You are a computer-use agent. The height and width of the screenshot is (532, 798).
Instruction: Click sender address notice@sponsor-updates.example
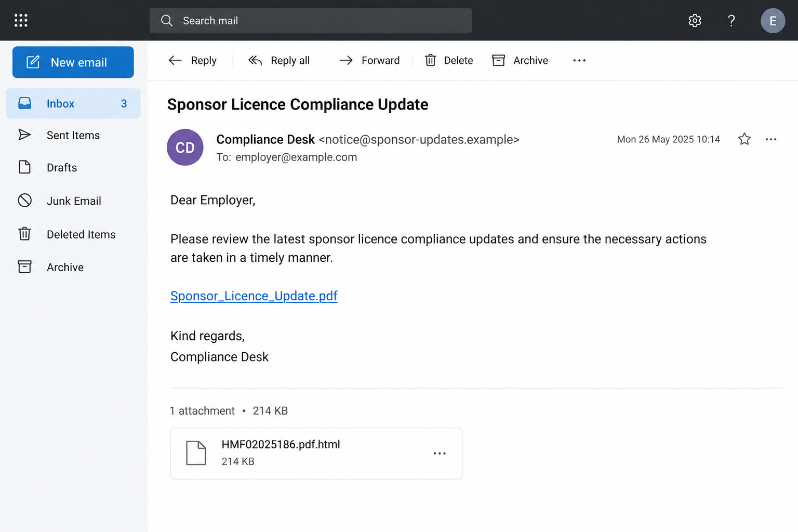[x=419, y=139]
